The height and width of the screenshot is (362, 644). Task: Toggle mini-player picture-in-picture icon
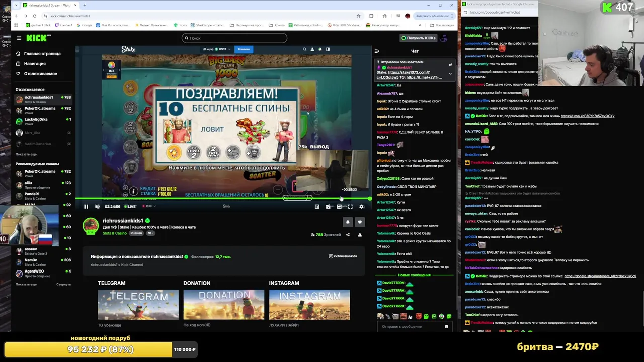[317, 206]
